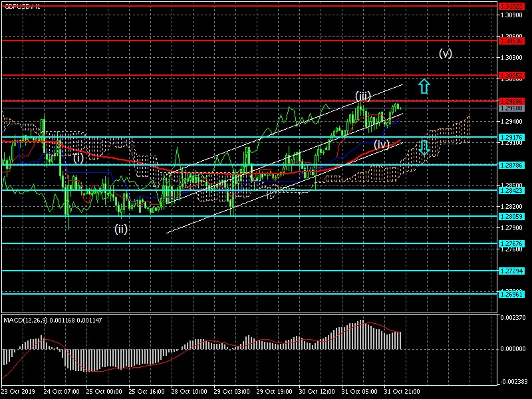Click the gray 1.29588 current price tag
Image resolution: width=532 pixels, height=399 pixels.
pos(511,108)
